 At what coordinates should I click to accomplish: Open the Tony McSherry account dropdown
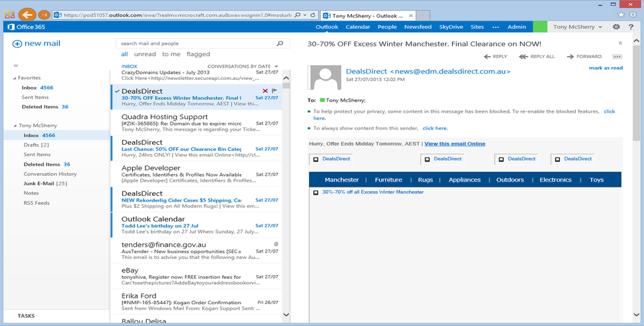tap(578, 27)
